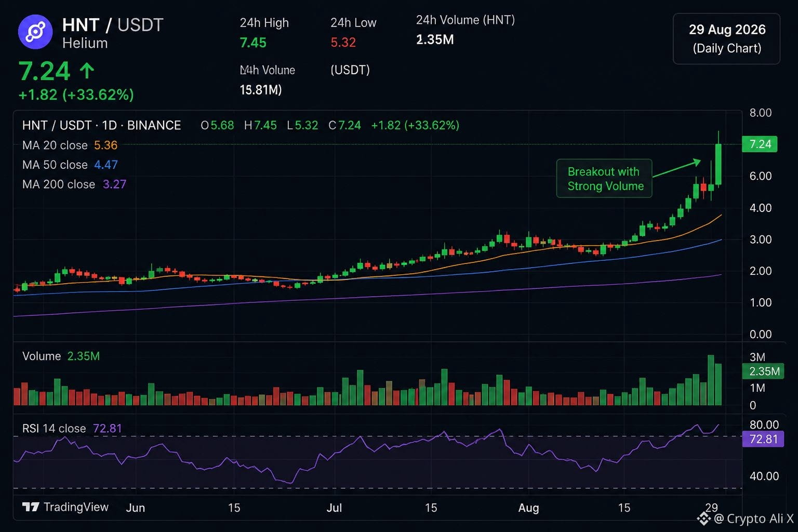Click the 0.00 price axis label

[760, 334]
